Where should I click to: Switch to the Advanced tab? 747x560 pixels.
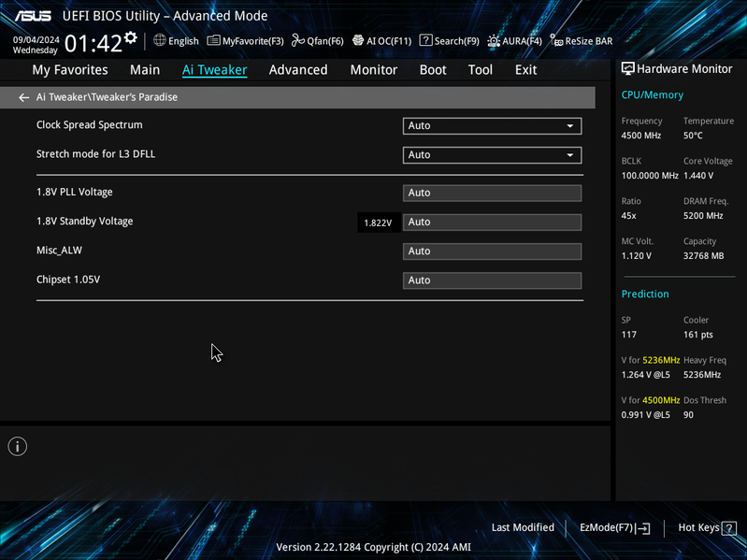click(x=298, y=70)
